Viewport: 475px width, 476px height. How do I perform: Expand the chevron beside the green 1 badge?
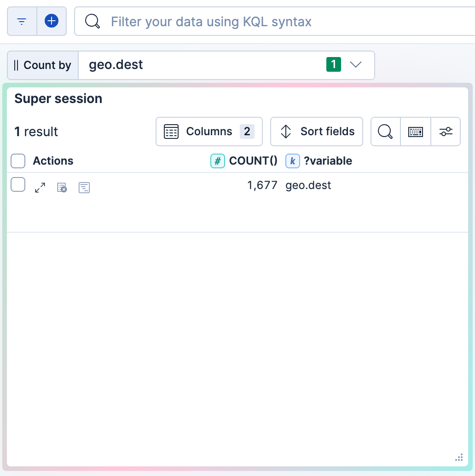(x=356, y=65)
